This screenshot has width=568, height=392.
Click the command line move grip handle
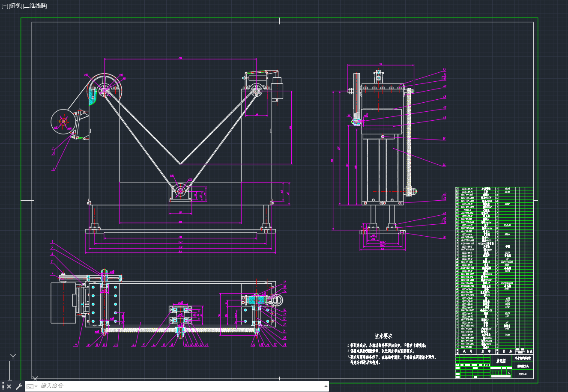click(3, 386)
